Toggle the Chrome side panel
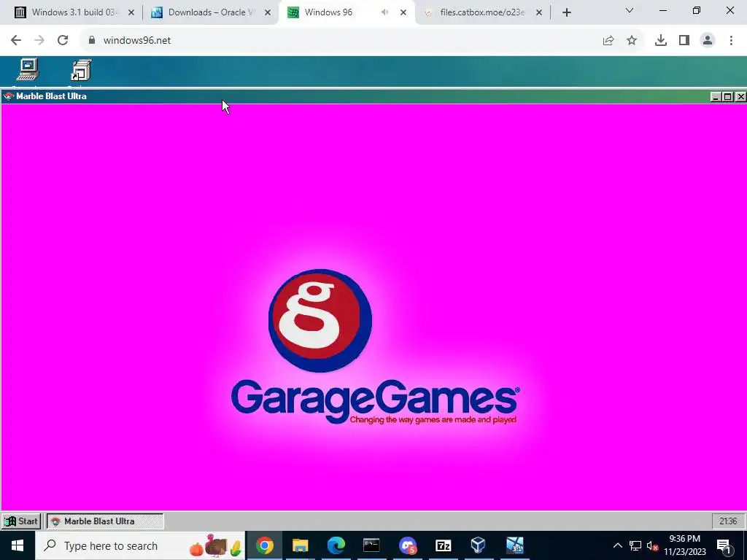This screenshot has height=560, width=747. pos(684,40)
